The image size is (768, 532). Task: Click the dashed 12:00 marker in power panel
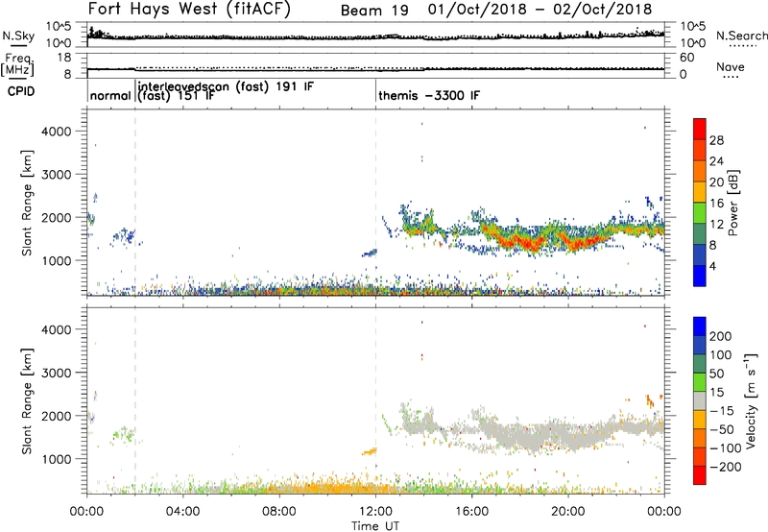375,203
